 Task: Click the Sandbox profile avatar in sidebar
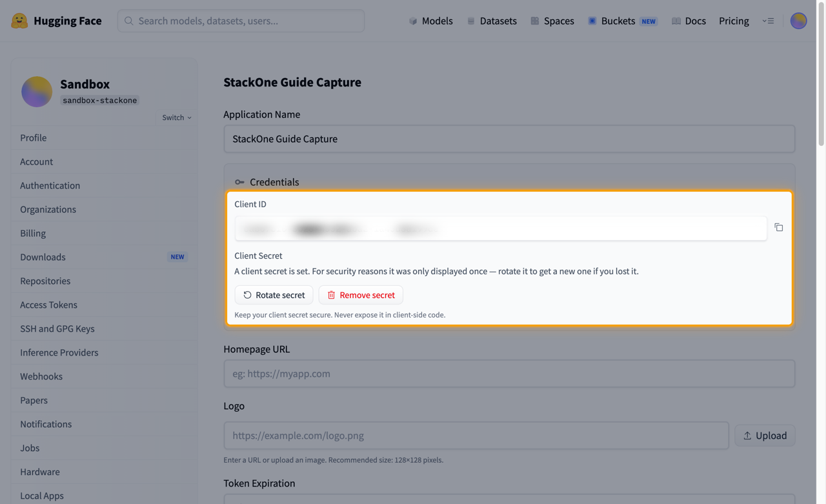[37, 92]
